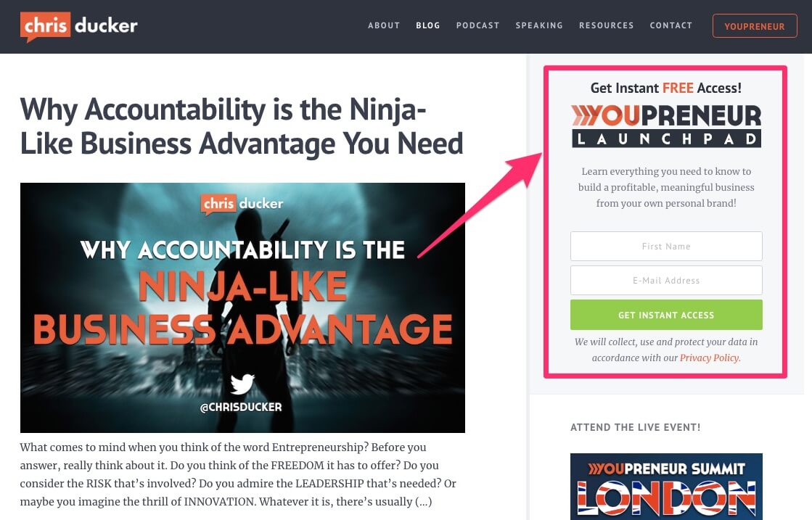Go to the Blog section
This screenshot has height=520, width=812.
pos(427,25)
